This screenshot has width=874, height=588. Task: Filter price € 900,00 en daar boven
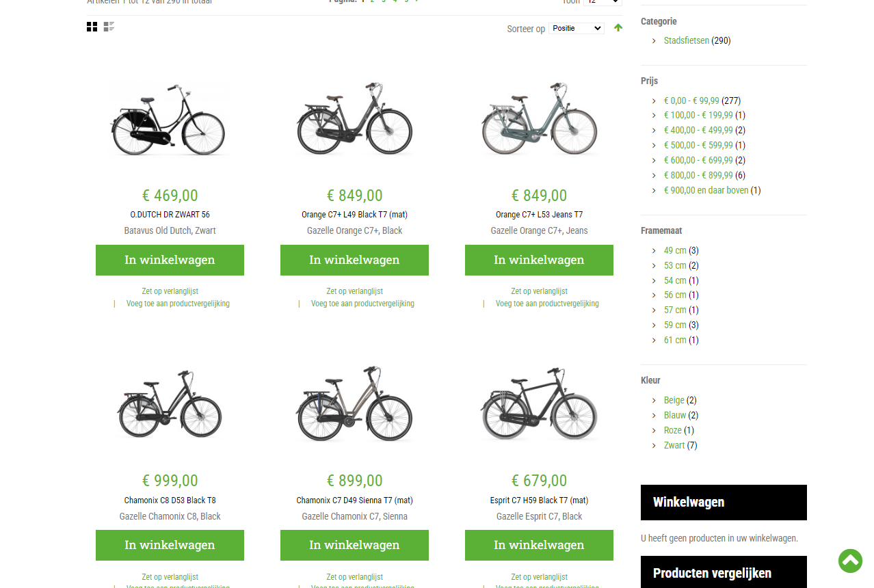(x=706, y=191)
